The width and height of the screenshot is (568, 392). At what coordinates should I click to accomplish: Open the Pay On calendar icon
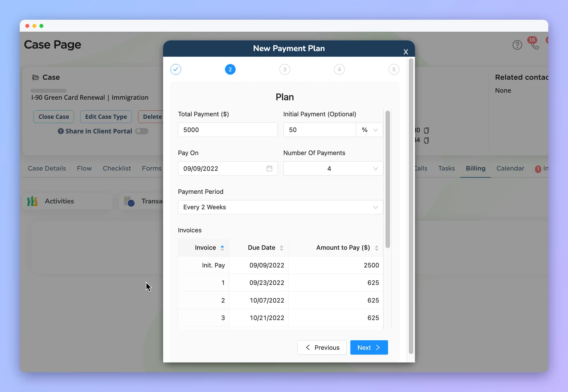pos(269,168)
